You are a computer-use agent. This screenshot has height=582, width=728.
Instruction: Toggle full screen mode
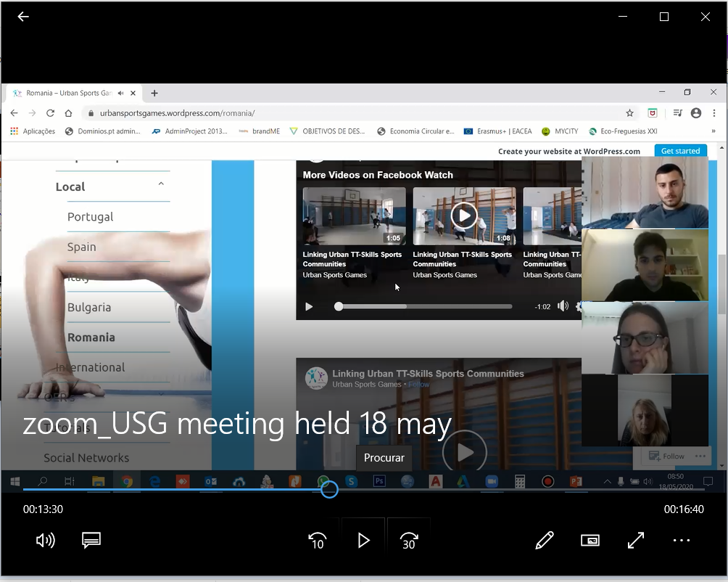[x=636, y=540]
